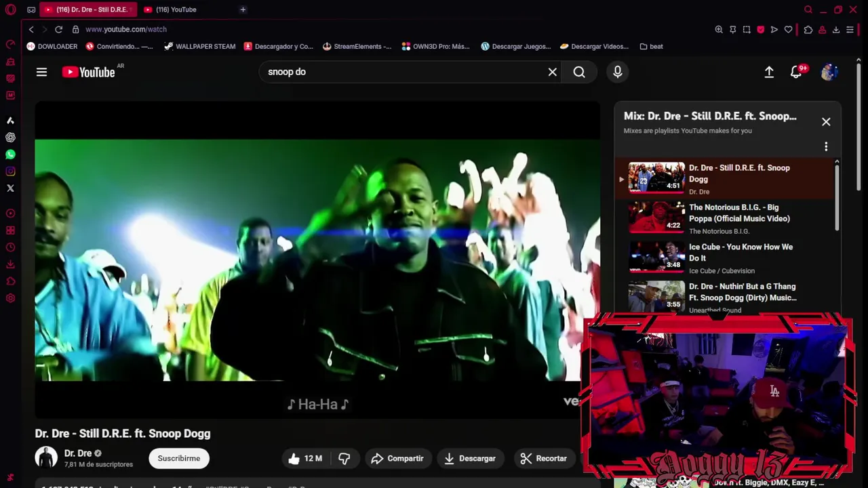Open the beat bookmarks folder
The width and height of the screenshot is (868, 488).
tap(651, 46)
